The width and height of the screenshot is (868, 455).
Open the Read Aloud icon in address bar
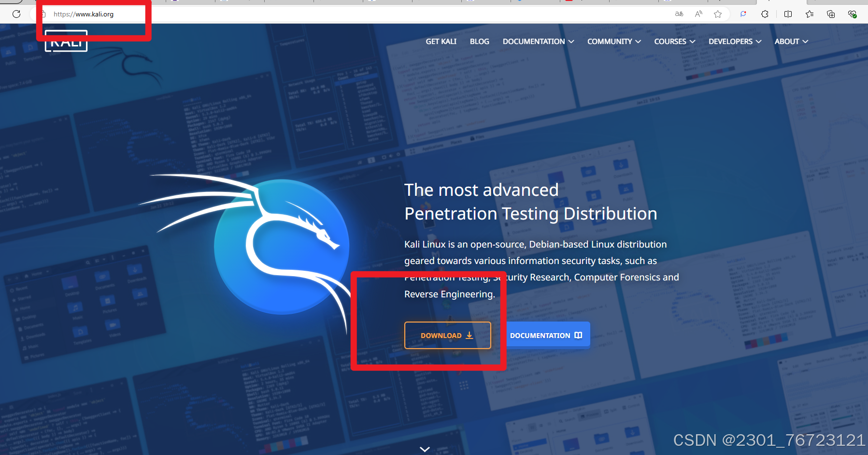tap(698, 14)
